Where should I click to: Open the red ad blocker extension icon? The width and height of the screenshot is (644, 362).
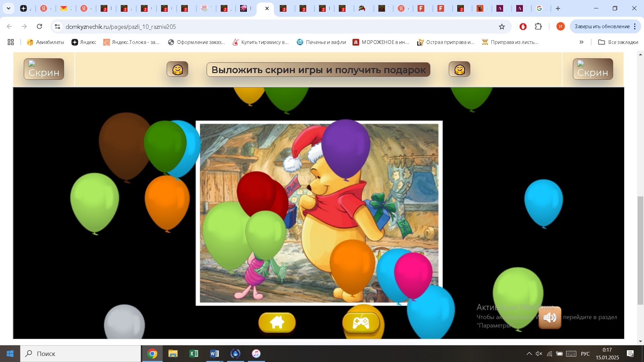(523, 26)
